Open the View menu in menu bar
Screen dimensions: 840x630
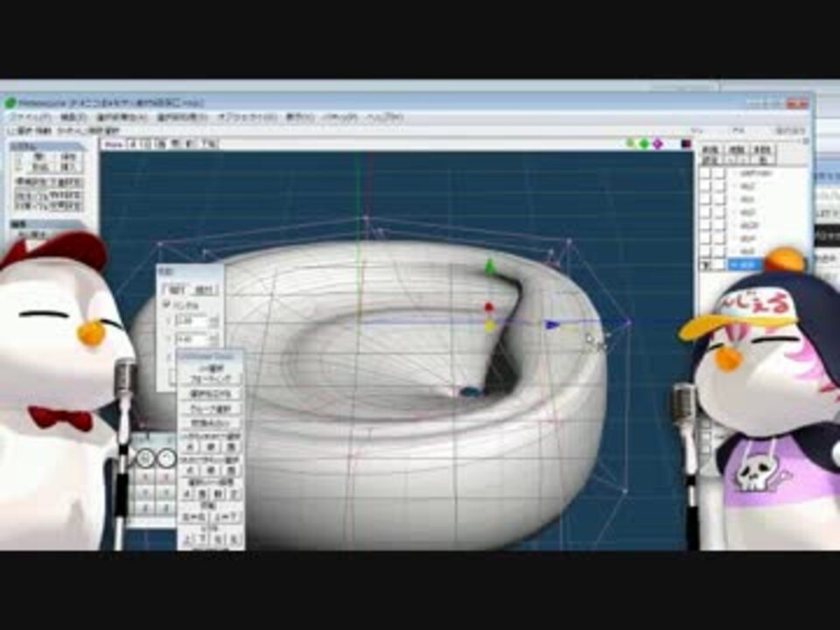(299, 116)
